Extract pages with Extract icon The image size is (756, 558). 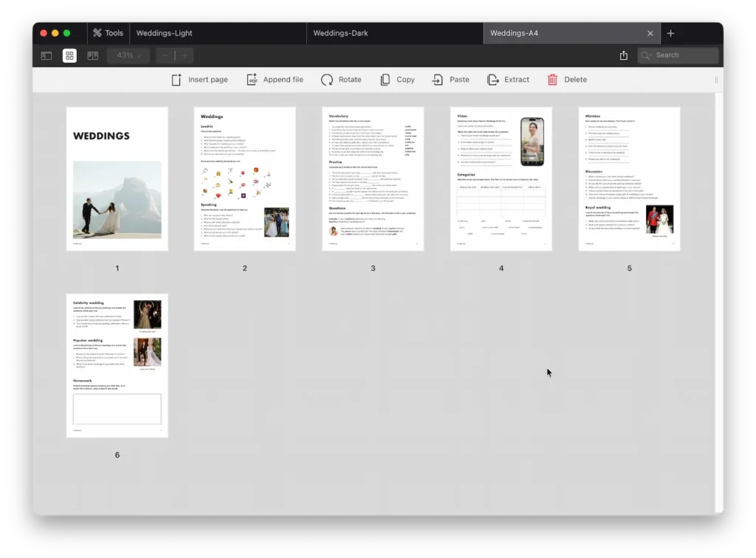(493, 80)
